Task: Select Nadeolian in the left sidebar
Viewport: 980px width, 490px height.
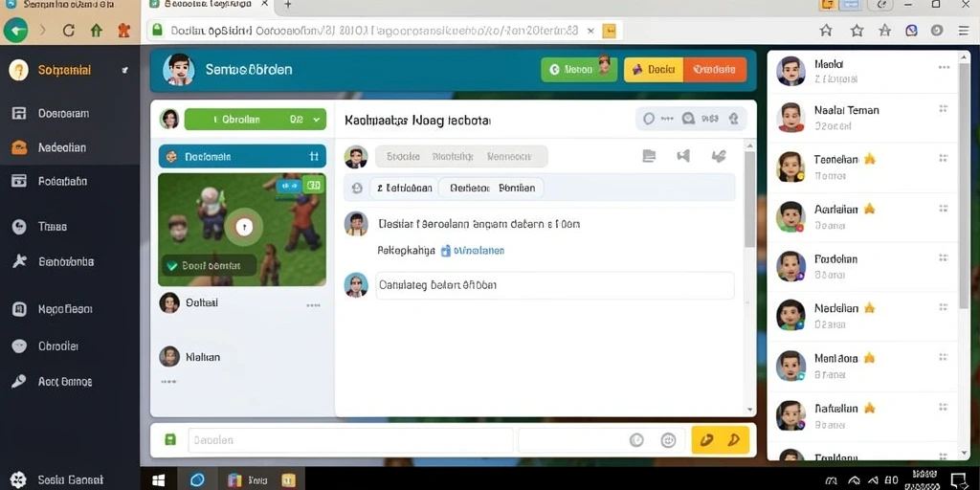Action: point(62,147)
